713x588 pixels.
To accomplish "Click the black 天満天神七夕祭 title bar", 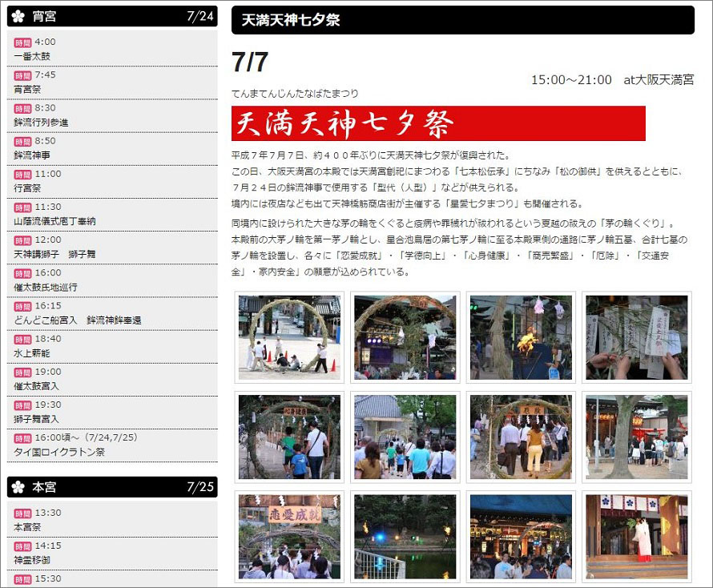I will point(463,20).
